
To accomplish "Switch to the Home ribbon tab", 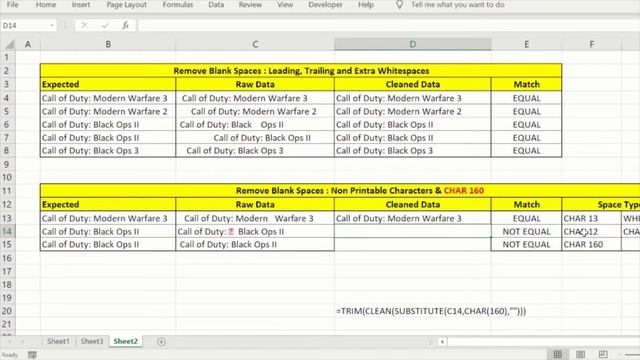I will [x=46, y=5].
